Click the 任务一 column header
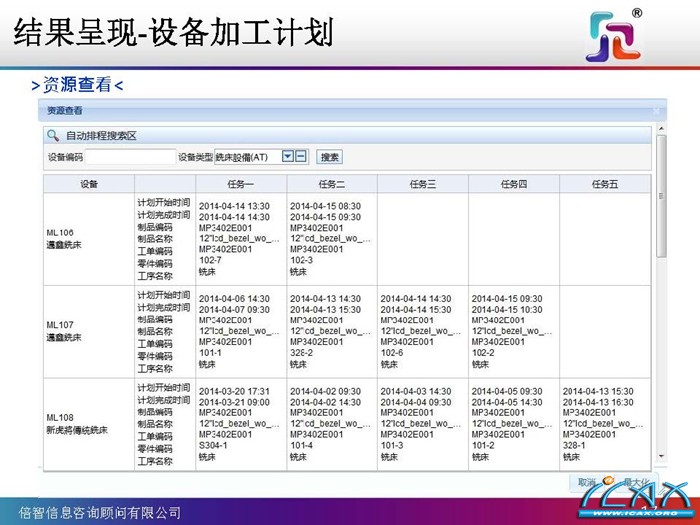The image size is (700, 525). pos(241,184)
